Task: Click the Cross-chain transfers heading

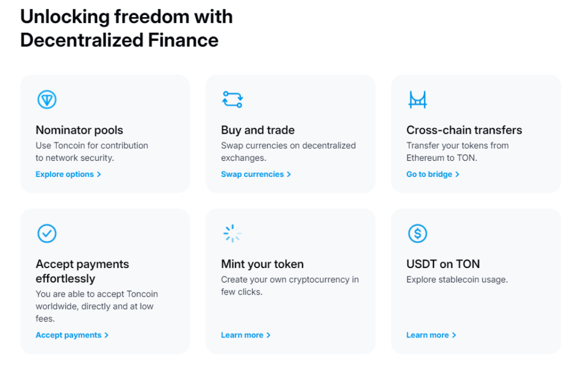Action: pos(464,130)
